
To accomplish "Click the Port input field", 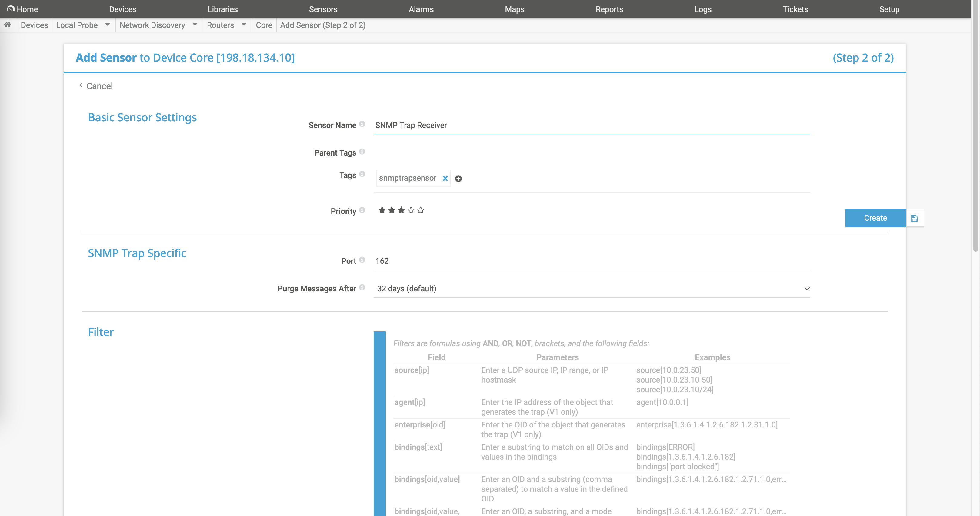I will tap(592, 261).
